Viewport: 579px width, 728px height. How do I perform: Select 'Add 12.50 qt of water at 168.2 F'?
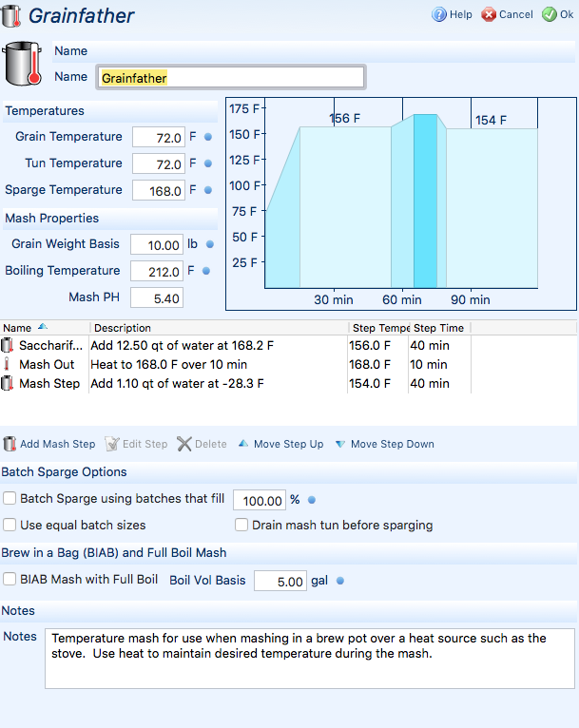[182, 345]
